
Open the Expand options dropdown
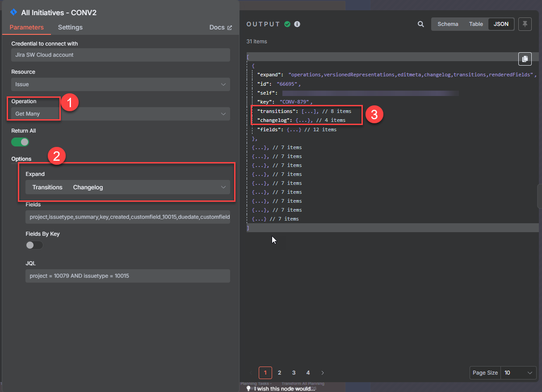point(128,187)
